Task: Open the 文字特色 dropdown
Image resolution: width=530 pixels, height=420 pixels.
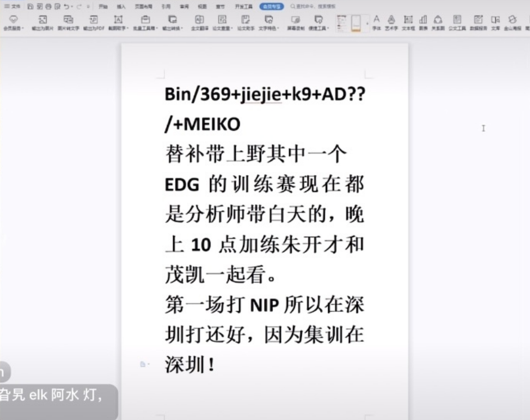Action: click(x=269, y=23)
